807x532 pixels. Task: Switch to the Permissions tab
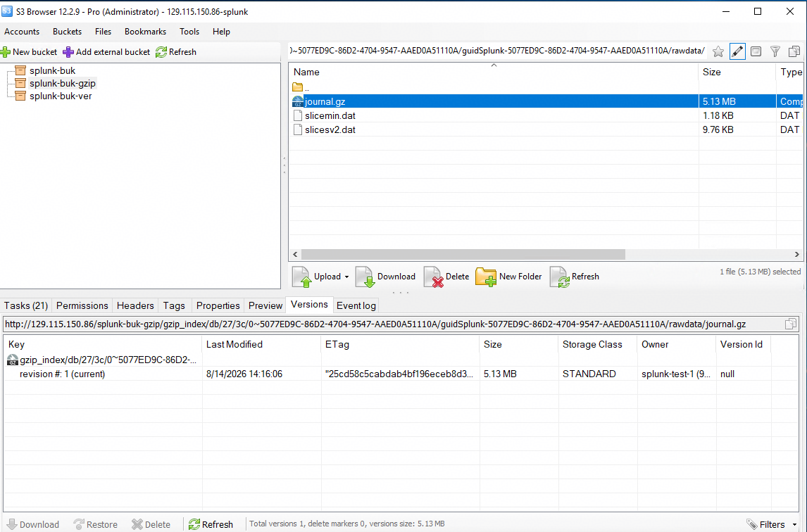[82, 305]
